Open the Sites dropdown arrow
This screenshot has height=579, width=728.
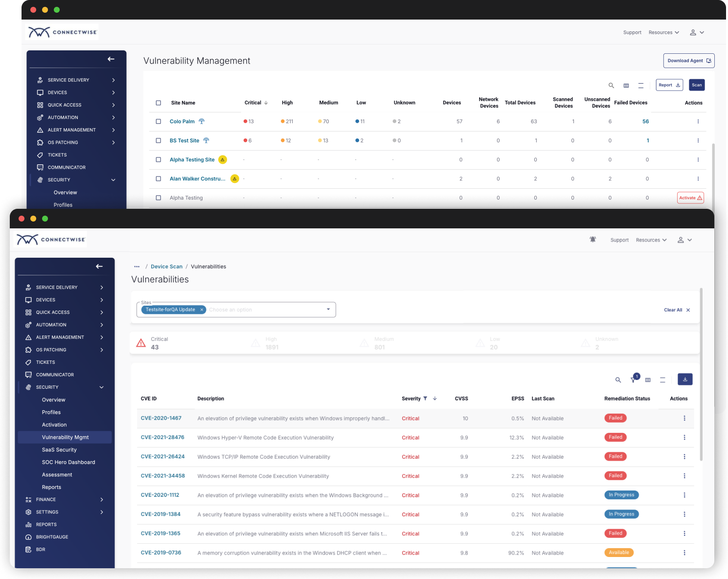pyautogui.click(x=328, y=310)
